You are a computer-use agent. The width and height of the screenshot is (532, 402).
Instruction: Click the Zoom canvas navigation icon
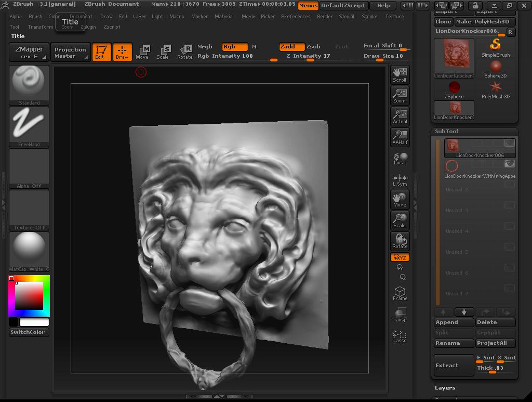[x=400, y=96]
